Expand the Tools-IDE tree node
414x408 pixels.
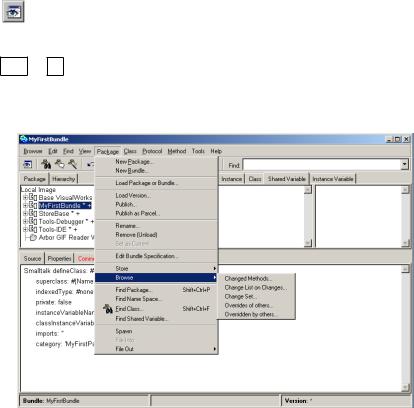[25, 229]
